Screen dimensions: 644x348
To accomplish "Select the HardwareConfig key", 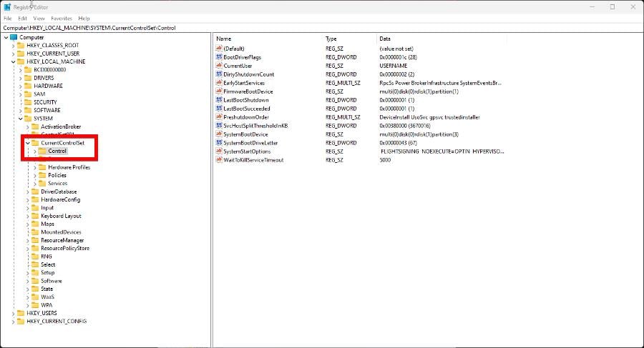I will (60, 200).
